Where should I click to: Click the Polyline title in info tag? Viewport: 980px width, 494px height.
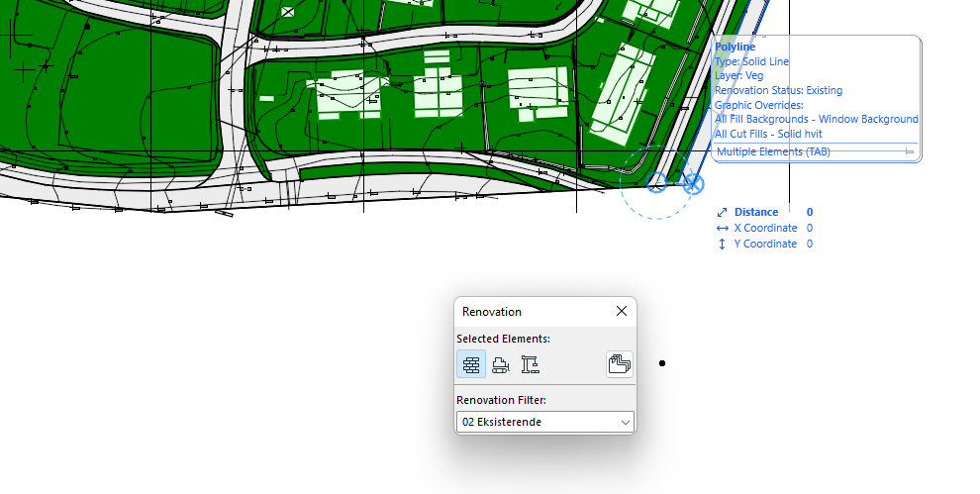[x=735, y=47]
